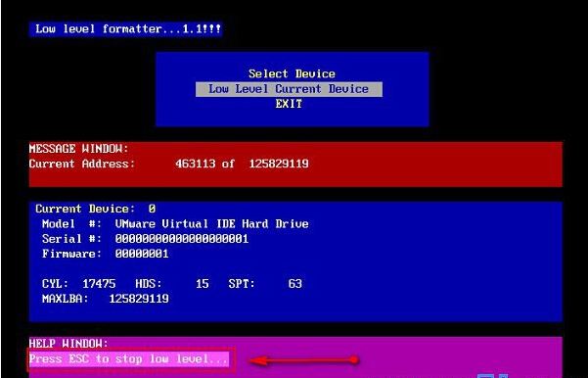Click the 'Model #:' label
The width and height of the screenshot is (588, 378).
point(71,224)
